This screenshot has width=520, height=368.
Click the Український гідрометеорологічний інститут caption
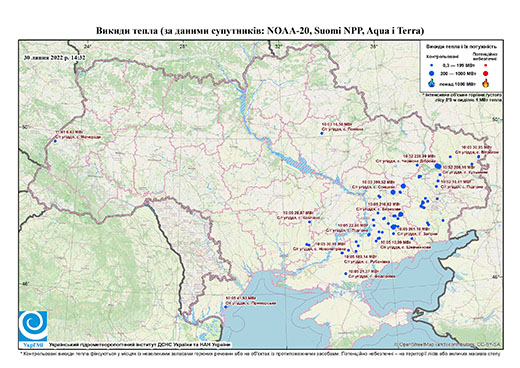click(140, 345)
